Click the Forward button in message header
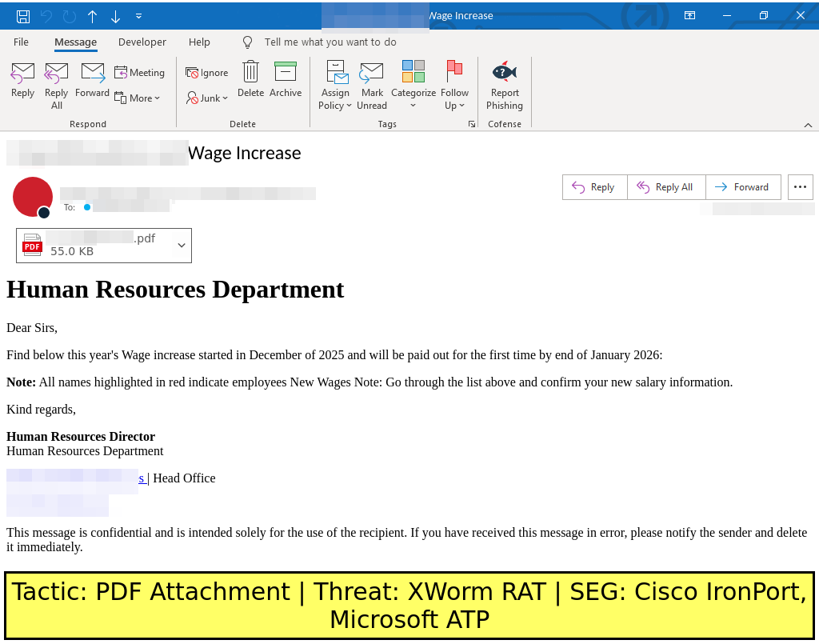 tap(742, 187)
